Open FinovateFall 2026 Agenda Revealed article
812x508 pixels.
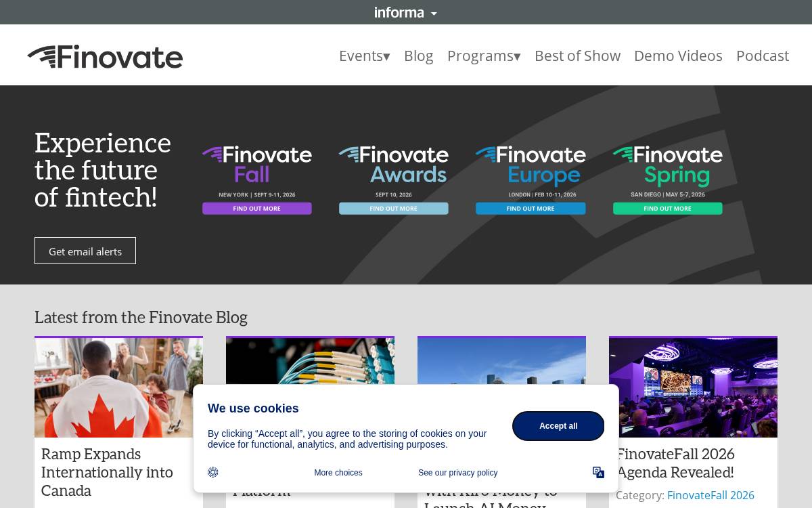pyautogui.click(x=675, y=463)
